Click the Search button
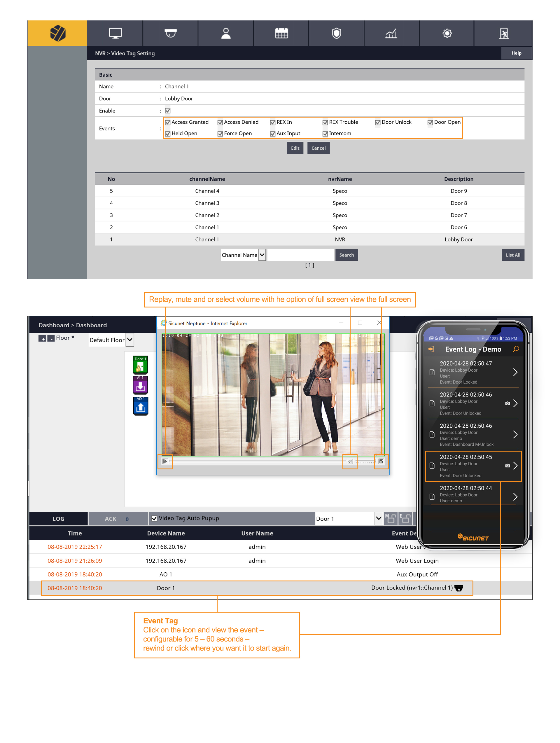560x743 pixels. (346, 255)
